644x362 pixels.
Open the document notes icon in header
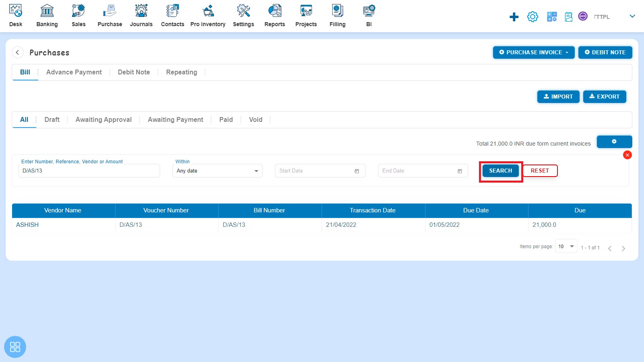[x=568, y=17]
